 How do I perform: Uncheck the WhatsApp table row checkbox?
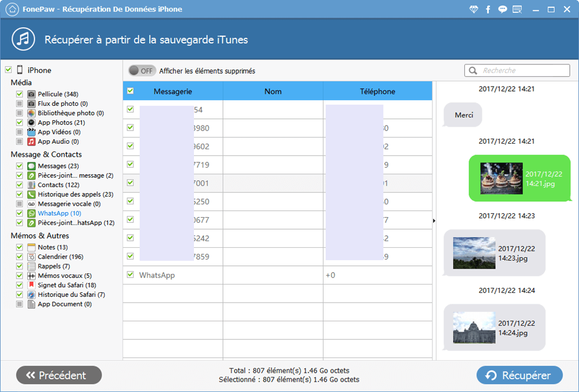[131, 274]
